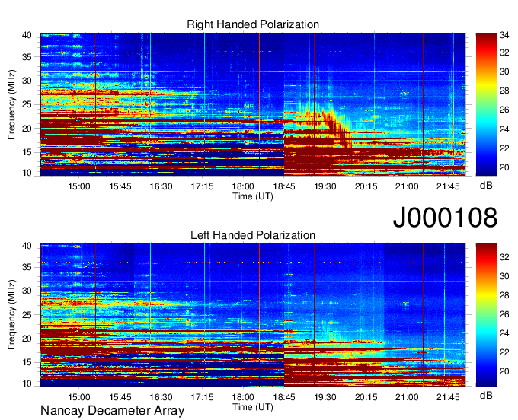Click the "Left Handed Polarization" plot title
This screenshot has width=518, height=420.
click(x=253, y=235)
